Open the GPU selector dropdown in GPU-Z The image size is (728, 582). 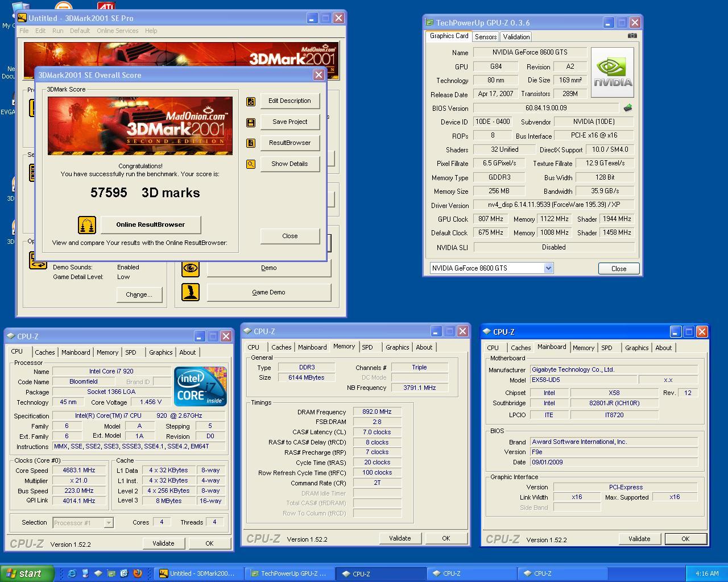(548, 268)
